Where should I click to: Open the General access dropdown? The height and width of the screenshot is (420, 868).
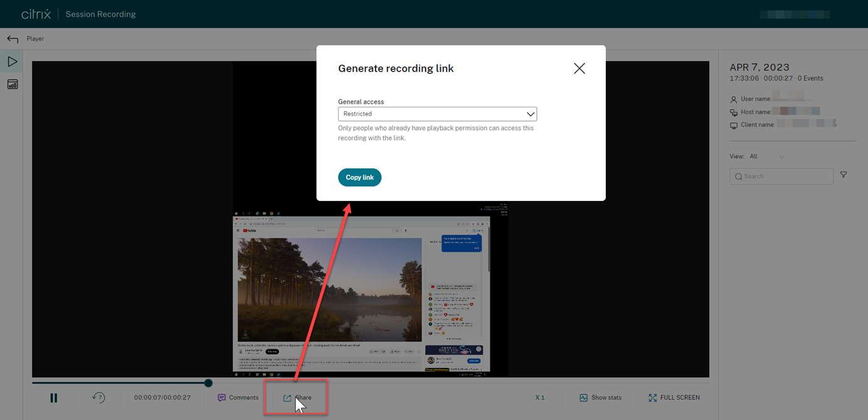click(x=437, y=114)
